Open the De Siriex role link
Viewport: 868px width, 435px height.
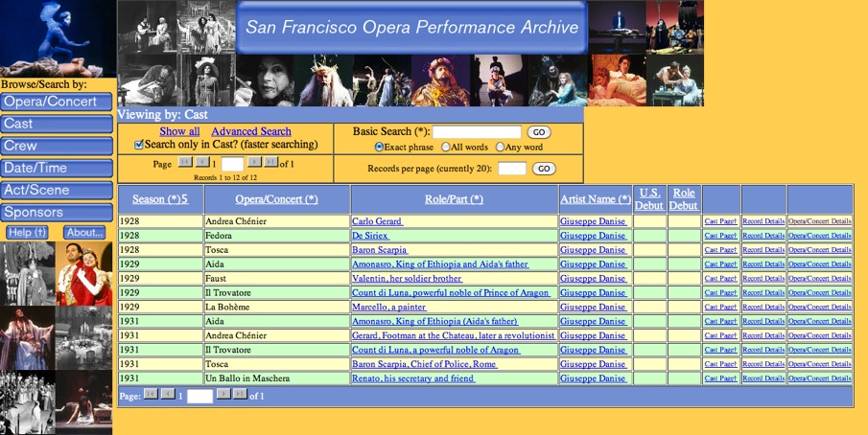pyautogui.click(x=371, y=236)
